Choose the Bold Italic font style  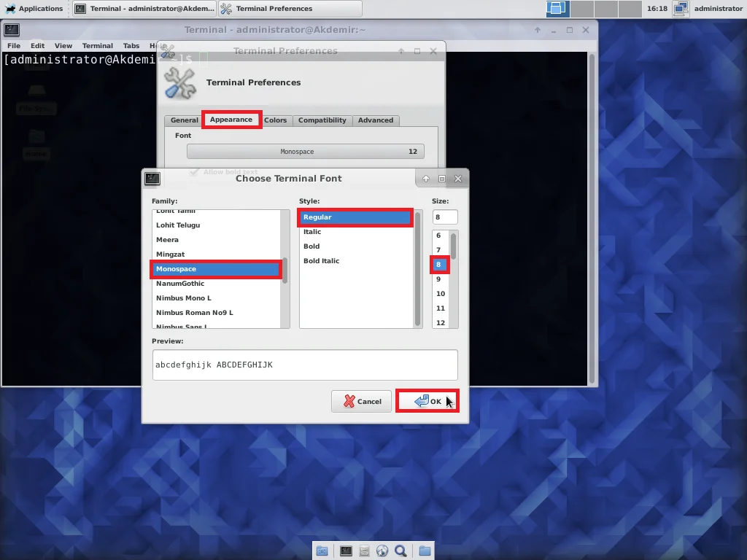[355, 261]
